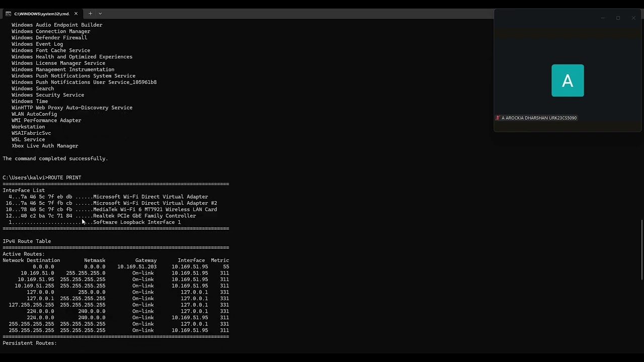This screenshot has width=644, height=362.
Task: Click the cmd icon in the tab
Action: click(x=9, y=14)
